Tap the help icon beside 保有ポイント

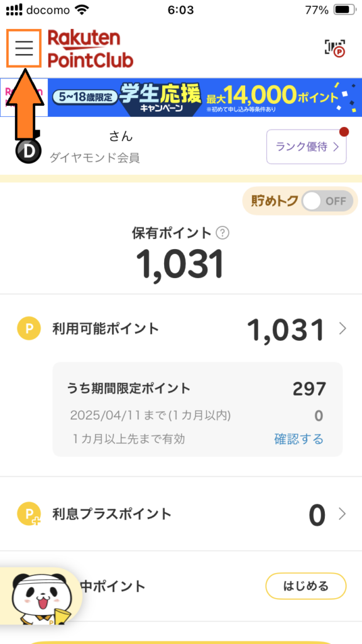click(222, 233)
